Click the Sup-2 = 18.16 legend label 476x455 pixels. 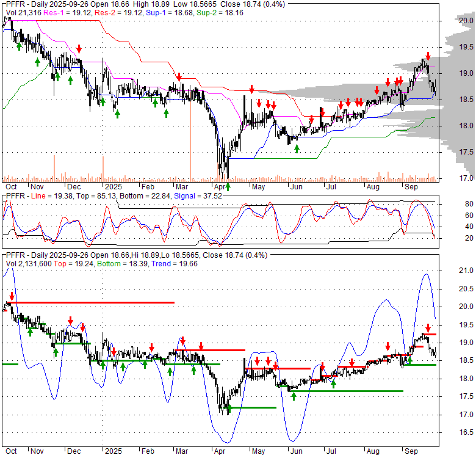(x=220, y=13)
